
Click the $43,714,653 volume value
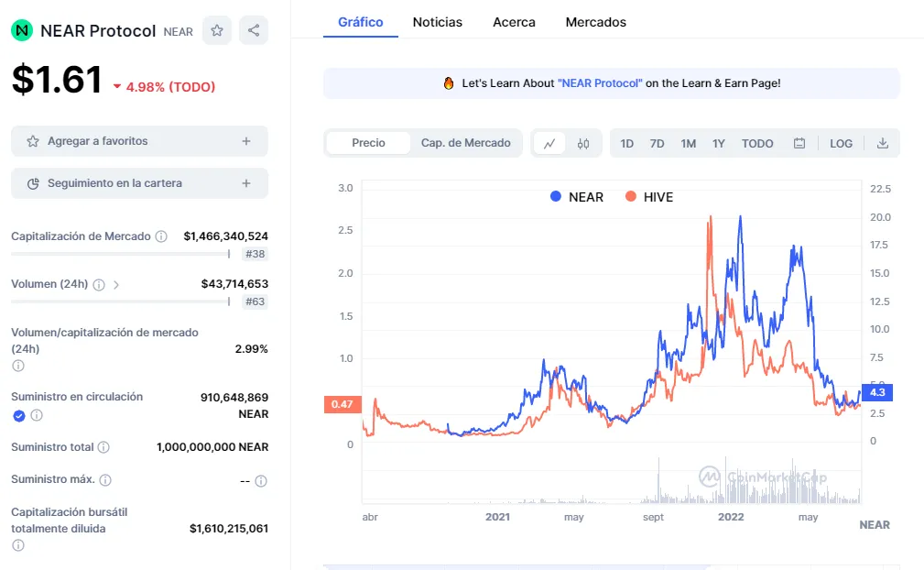click(234, 284)
